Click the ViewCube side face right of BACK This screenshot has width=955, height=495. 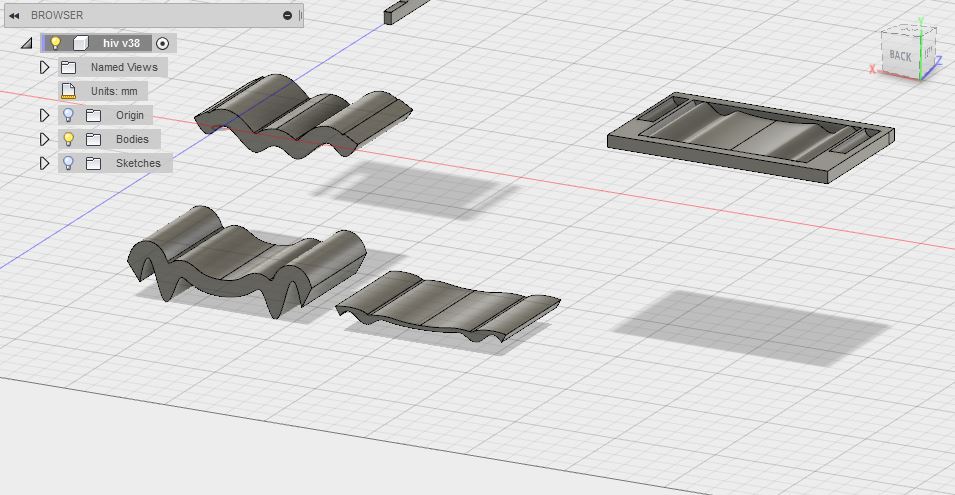click(928, 51)
